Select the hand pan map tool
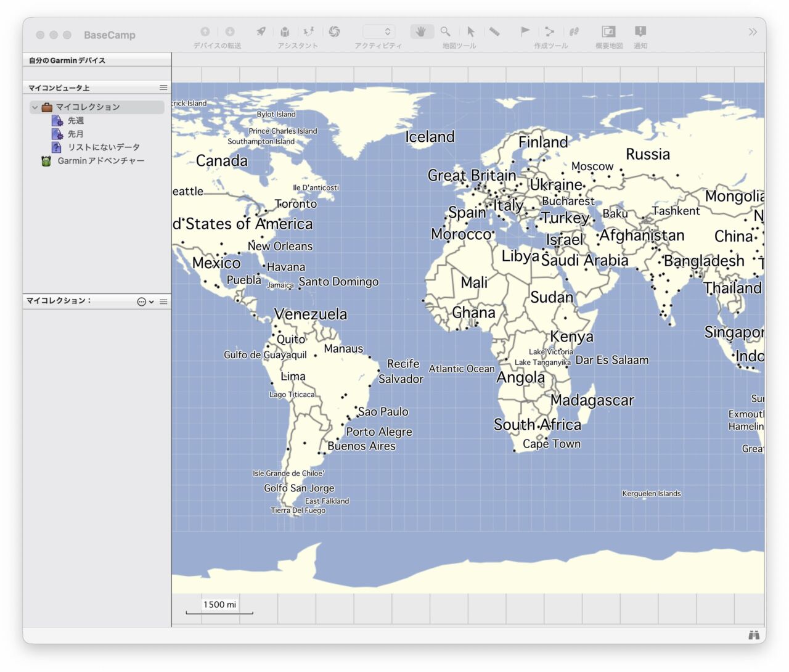This screenshot has height=672, width=789. point(422,31)
